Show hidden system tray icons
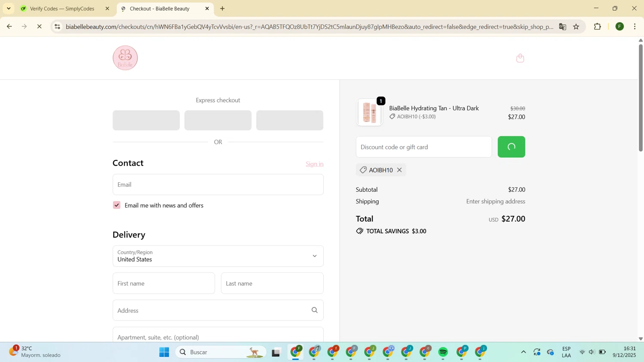644x362 pixels. click(523, 352)
